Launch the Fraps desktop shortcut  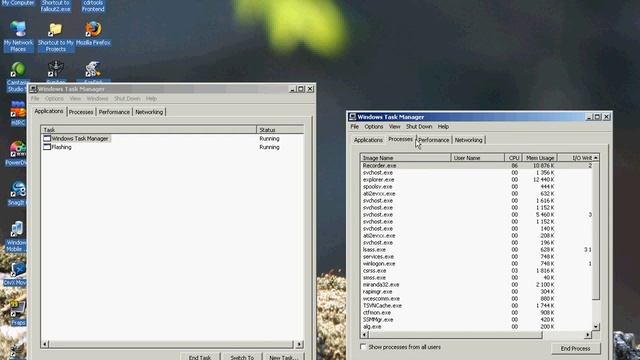coord(18,313)
